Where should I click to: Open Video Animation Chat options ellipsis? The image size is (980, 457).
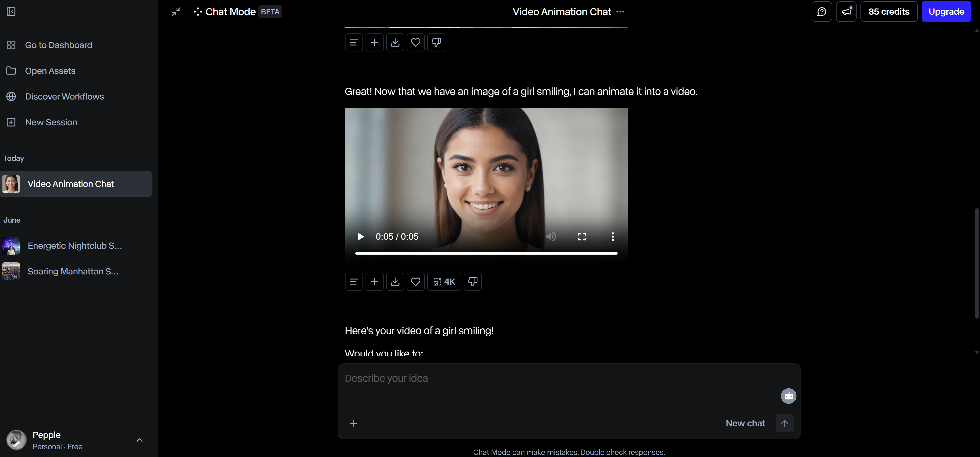pyautogui.click(x=620, y=12)
